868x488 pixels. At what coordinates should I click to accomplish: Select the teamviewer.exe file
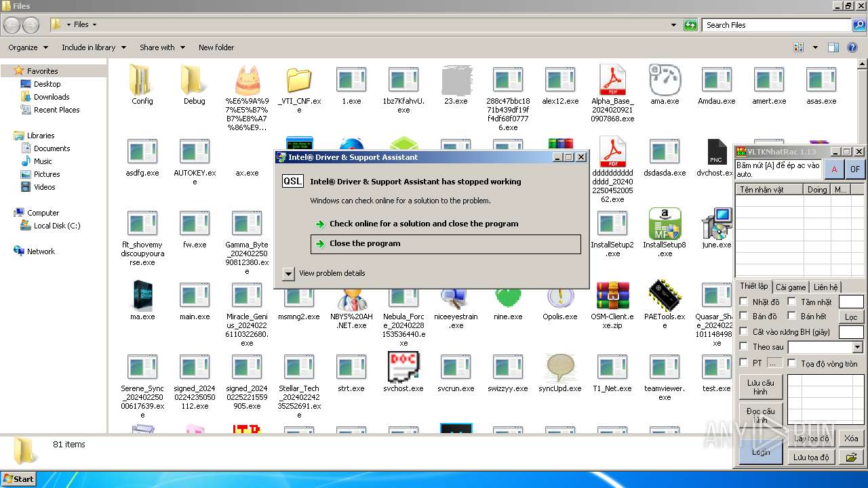[x=665, y=376]
